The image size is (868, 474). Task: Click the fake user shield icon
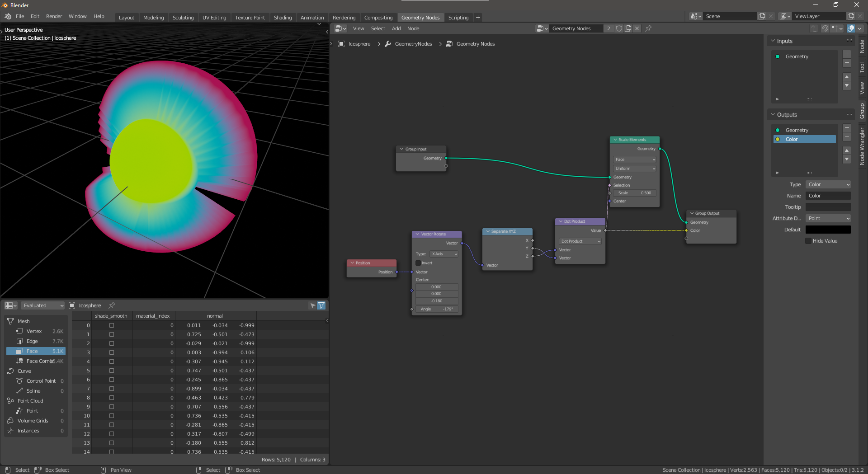pyautogui.click(x=619, y=28)
